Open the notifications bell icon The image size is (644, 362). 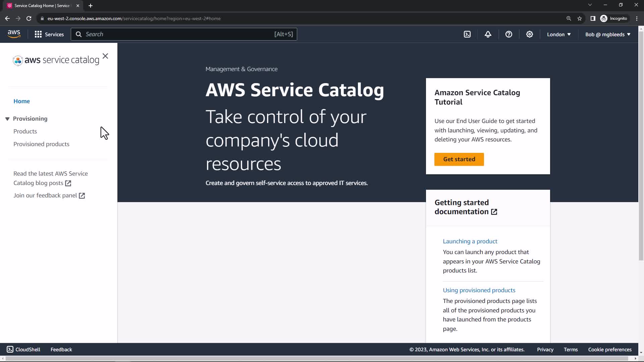pos(488,34)
